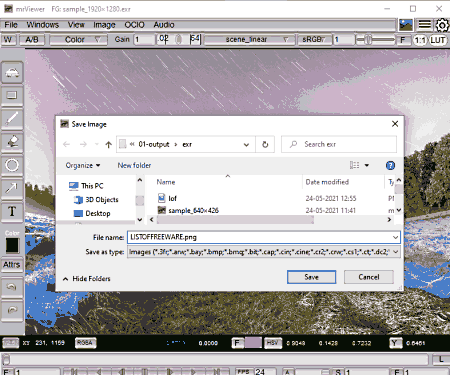Open the view options dropdown arrow
Screen dimensions: 450x375
[x=367, y=165]
